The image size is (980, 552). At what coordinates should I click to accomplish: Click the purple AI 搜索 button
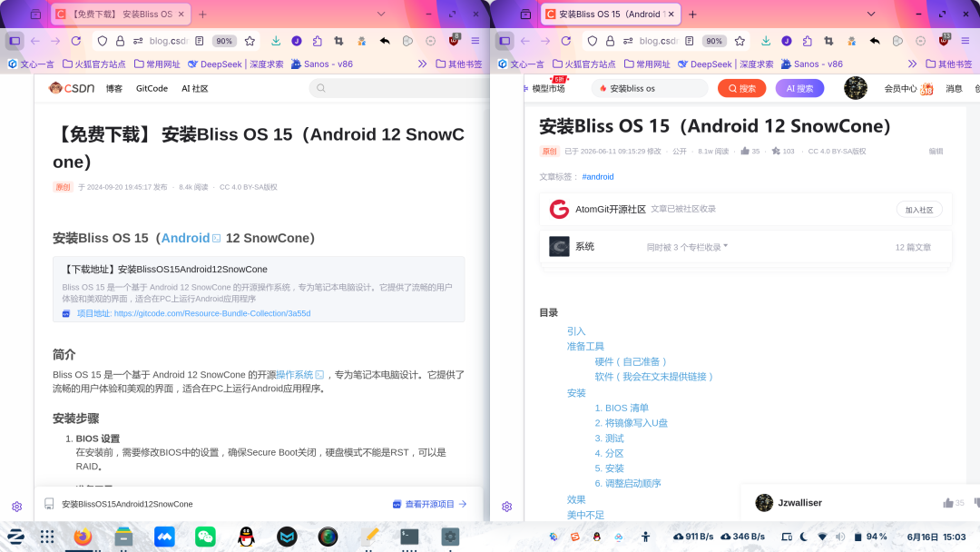(799, 88)
